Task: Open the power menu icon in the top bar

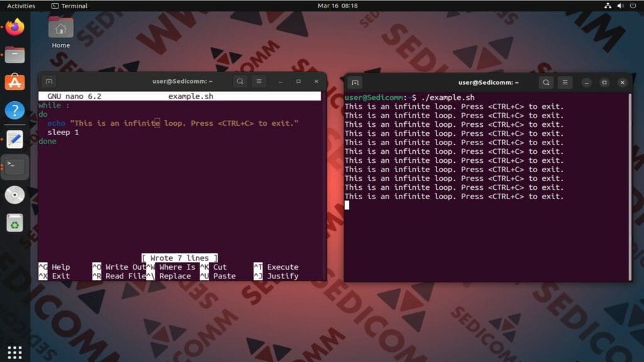Action: tap(633, 6)
